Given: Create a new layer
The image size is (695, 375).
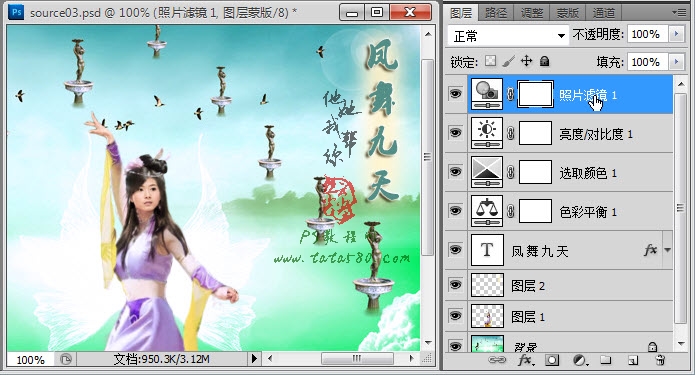Looking at the screenshot, I should pyautogui.click(x=633, y=360).
